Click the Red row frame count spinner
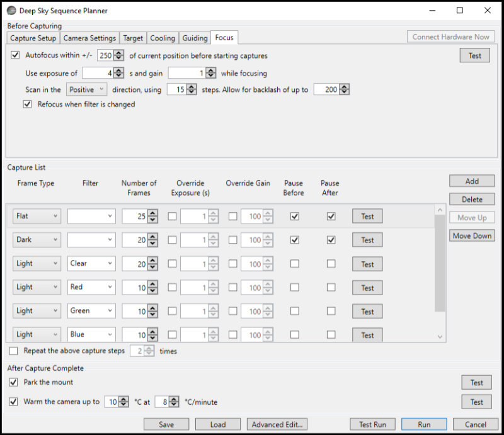504x435 pixels. [152, 288]
